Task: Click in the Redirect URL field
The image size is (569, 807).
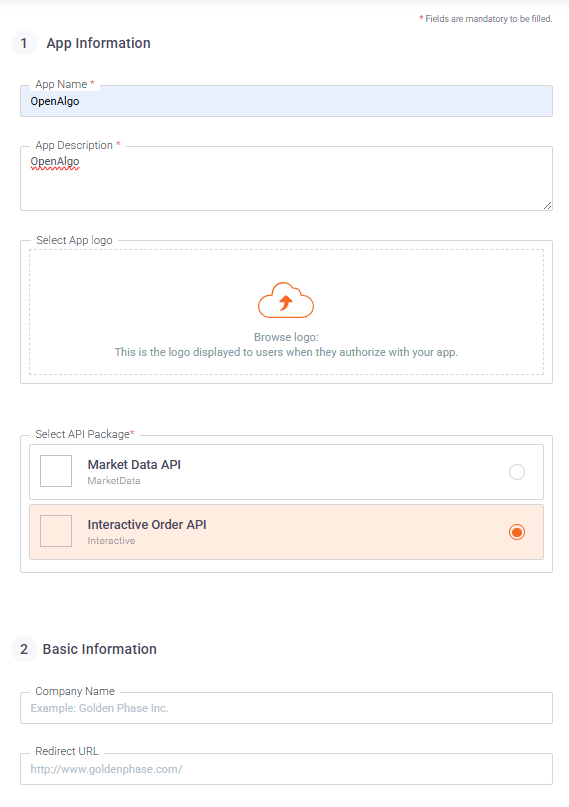Action: point(287,769)
